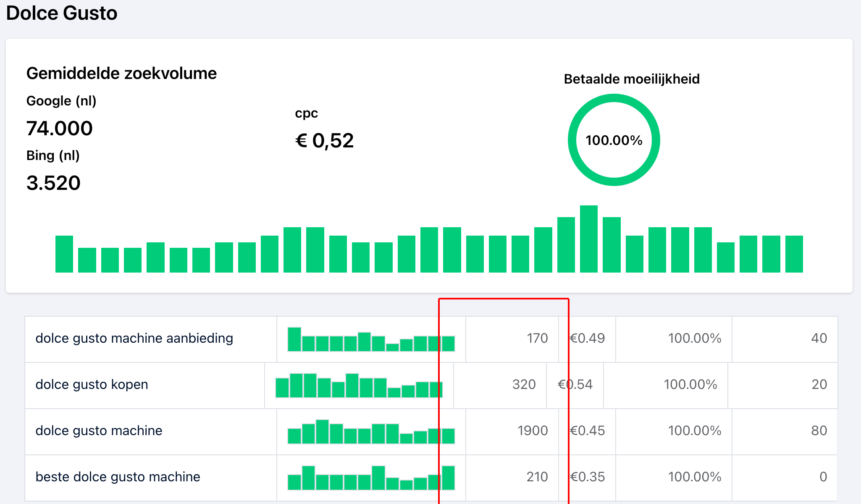Select the Bing volume 3.520
861x504 pixels.
(x=53, y=183)
